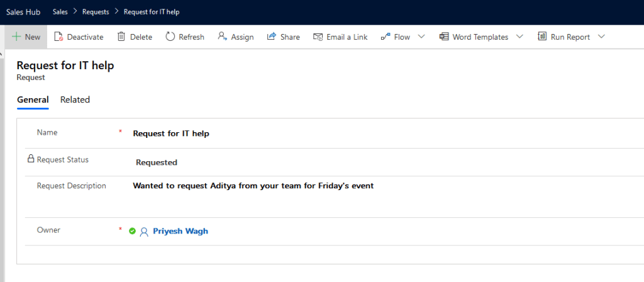Switch to the Related tab
644x282 pixels.
75,99
